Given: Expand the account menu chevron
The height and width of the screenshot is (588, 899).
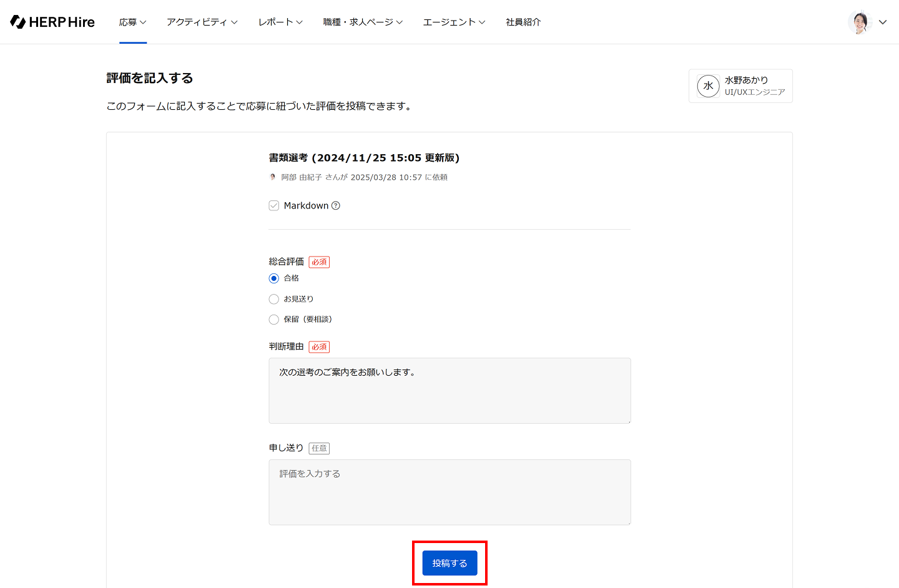Looking at the screenshot, I should pyautogui.click(x=883, y=22).
